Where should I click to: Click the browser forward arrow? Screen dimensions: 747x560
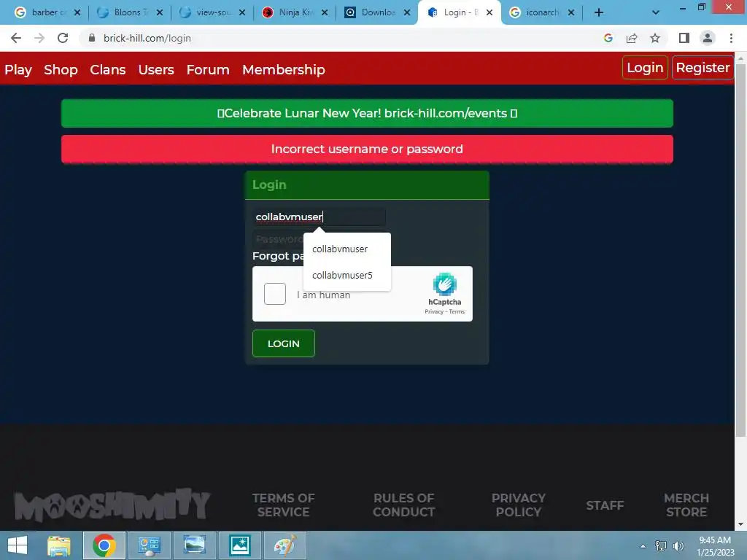tap(39, 38)
